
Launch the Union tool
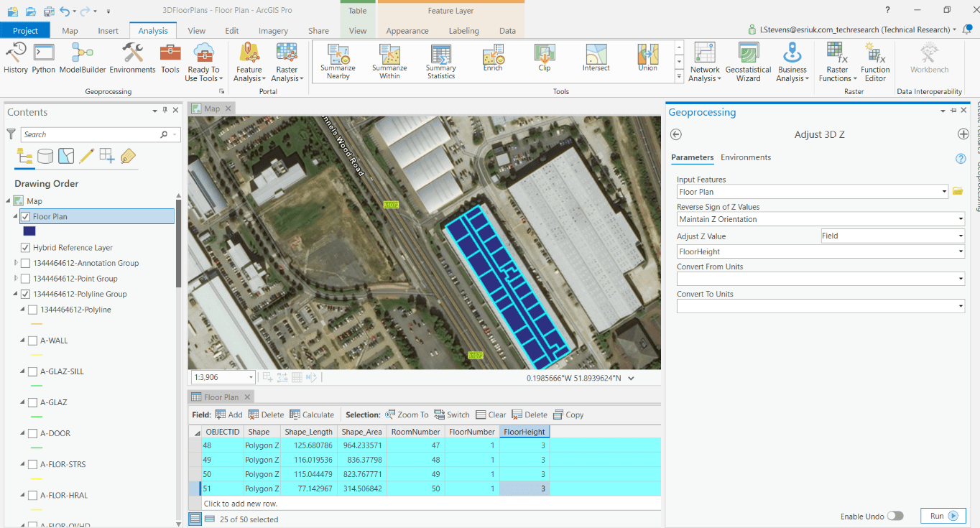(647, 61)
